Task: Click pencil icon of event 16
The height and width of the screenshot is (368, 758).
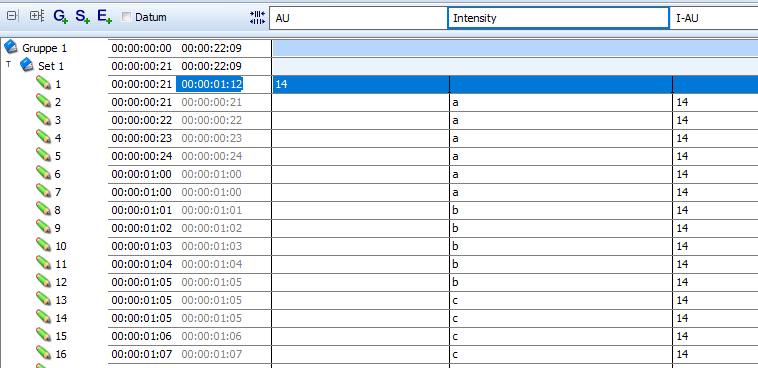Action: pyautogui.click(x=44, y=353)
